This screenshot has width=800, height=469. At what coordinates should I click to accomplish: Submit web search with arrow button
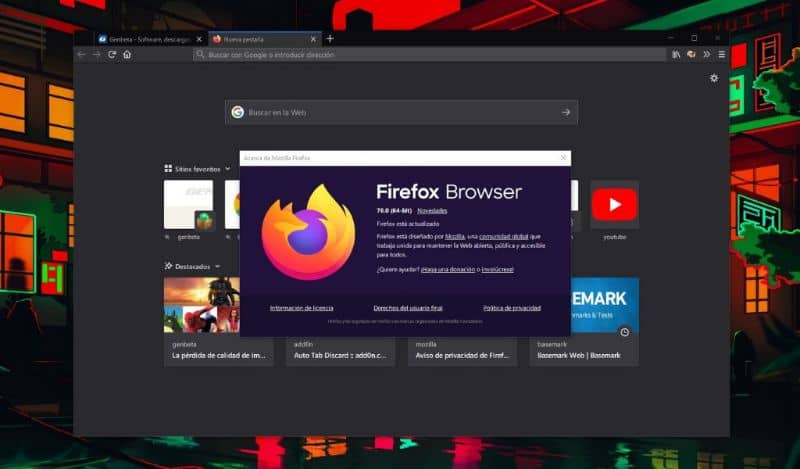point(566,112)
